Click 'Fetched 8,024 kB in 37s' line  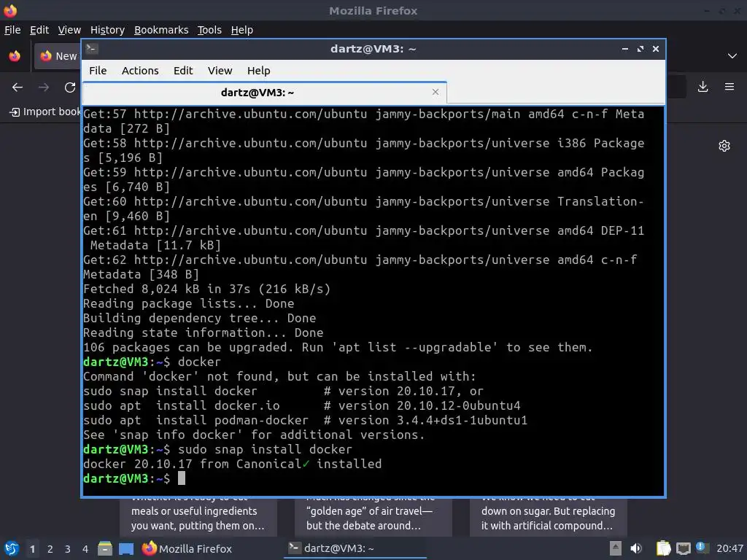point(206,289)
